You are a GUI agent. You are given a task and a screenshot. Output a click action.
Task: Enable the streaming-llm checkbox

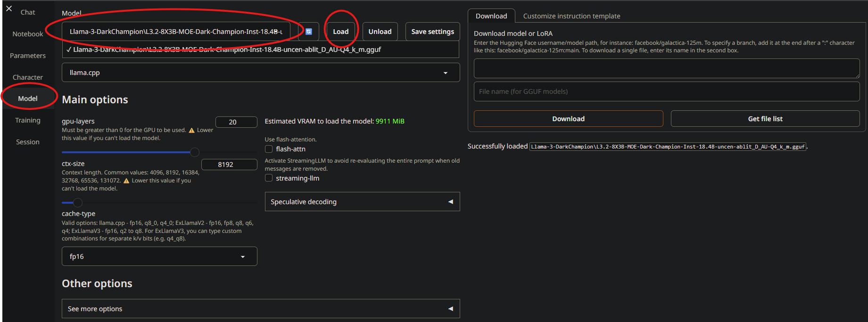[269, 178]
